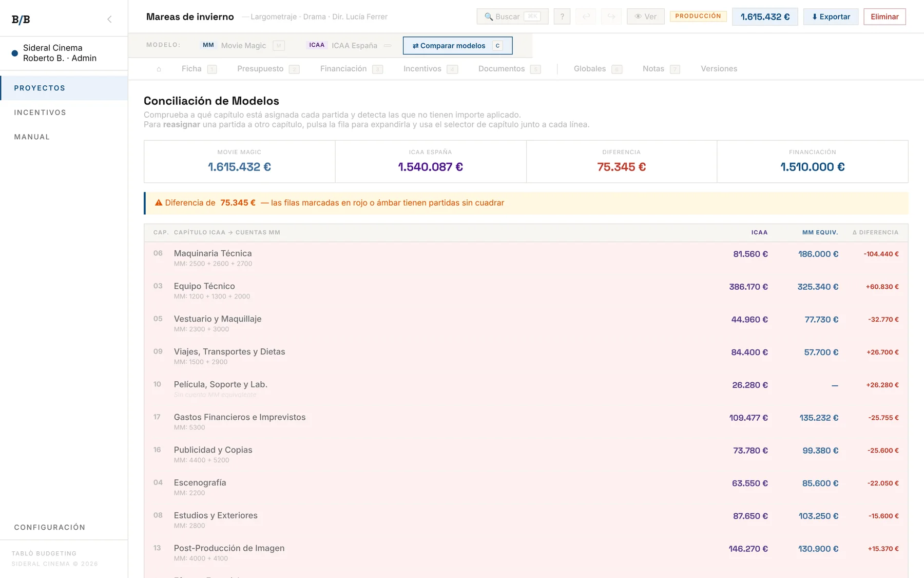Go to home tab icon
924x578 pixels.
click(x=159, y=69)
